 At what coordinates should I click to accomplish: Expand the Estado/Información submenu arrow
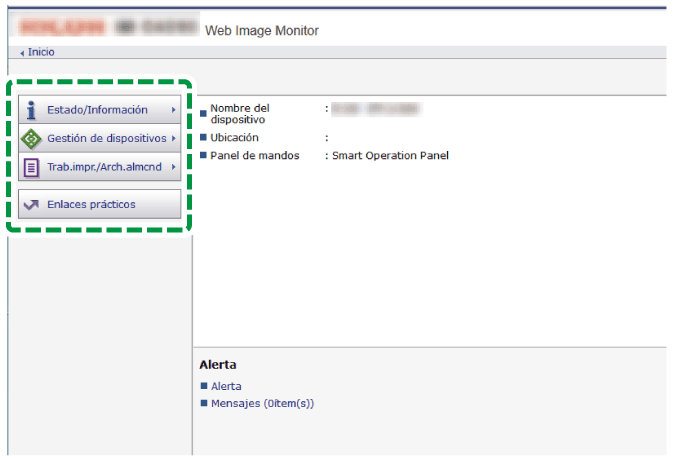174,110
